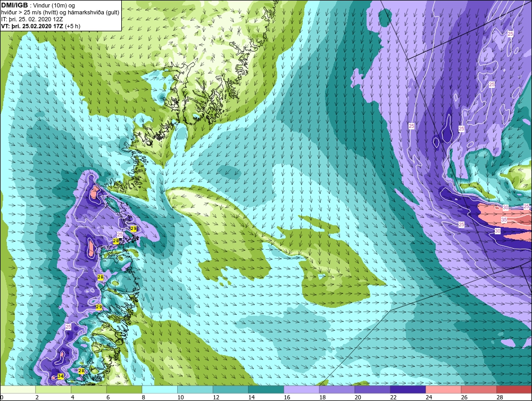
Task: Pick the dark indigo 22–24 m/s color band
Action: [408, 389]
